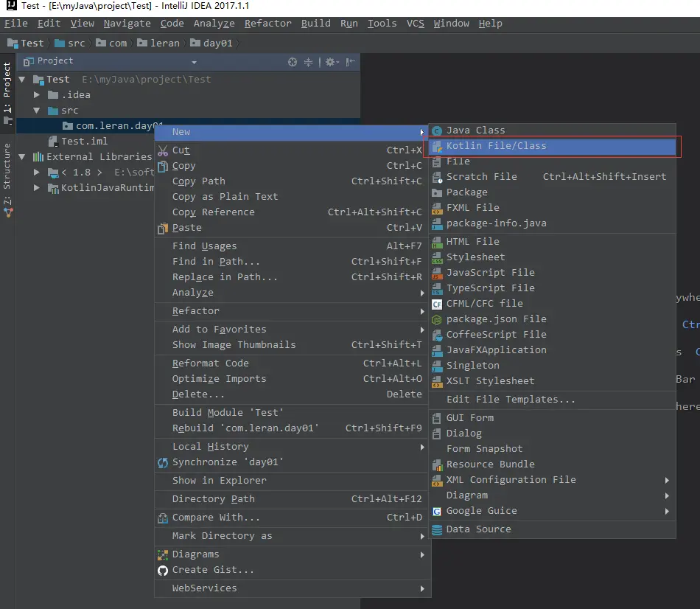Click the Scratch File icon

[x=437, y=177]
